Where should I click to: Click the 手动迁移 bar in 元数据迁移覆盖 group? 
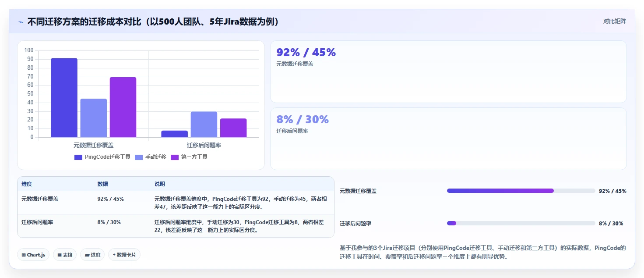coord(93,118)
